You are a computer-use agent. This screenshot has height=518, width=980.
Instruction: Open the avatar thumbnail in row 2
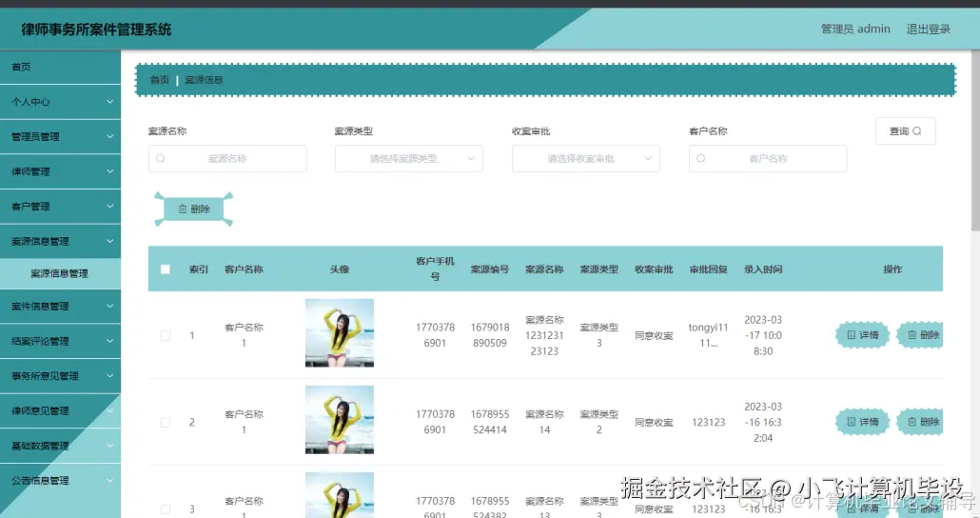point(340,420)
